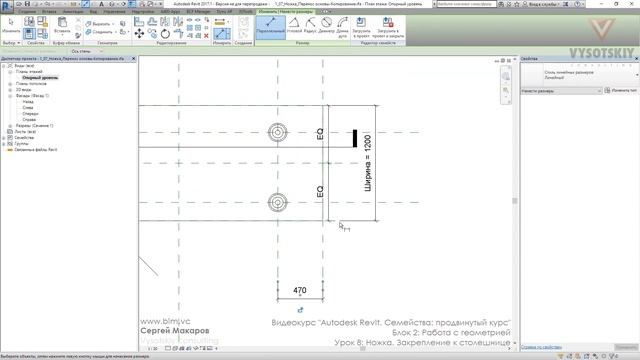Image resolution: width=640 pixels, height=360 pixels.
Task: Toggle the lower EQ dimension label
Action: point(320,191)
